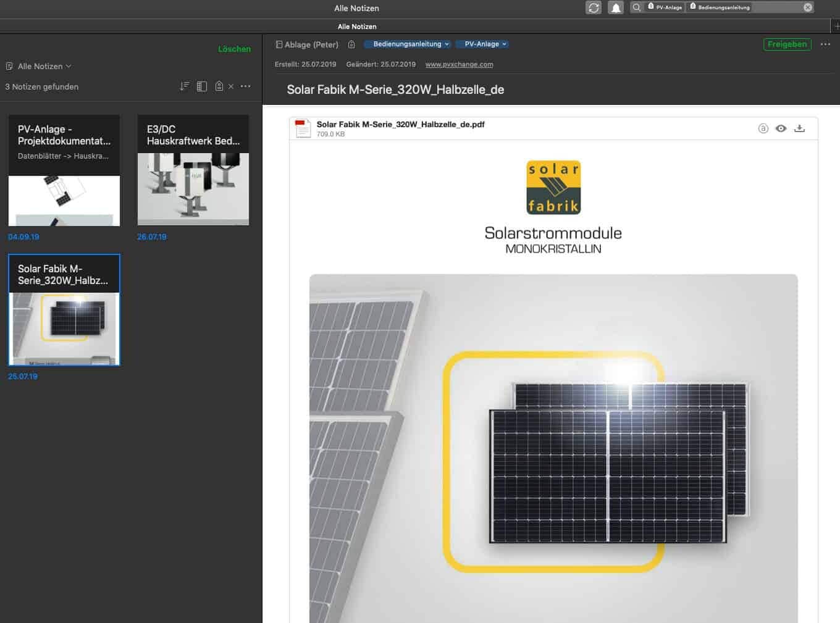The height and width of the screenshot is (623, 840).
Task: Click the PDF file icon of attachment
Action: (x=303, y=128)
